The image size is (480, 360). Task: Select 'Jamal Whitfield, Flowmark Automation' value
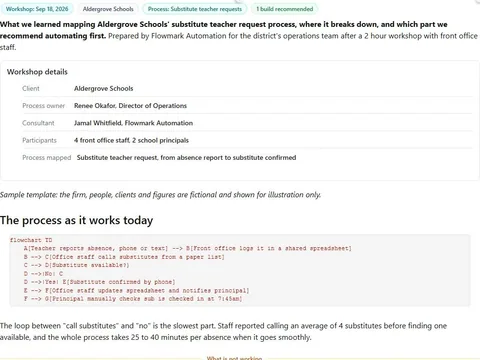click(133, 123)
